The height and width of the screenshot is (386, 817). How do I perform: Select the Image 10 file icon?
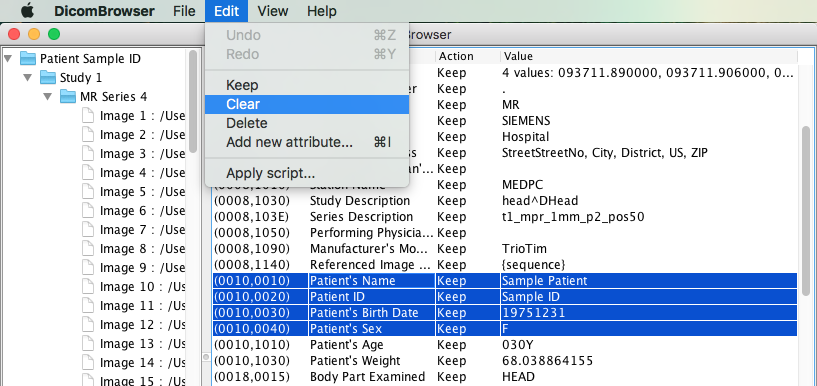[88, 287]
